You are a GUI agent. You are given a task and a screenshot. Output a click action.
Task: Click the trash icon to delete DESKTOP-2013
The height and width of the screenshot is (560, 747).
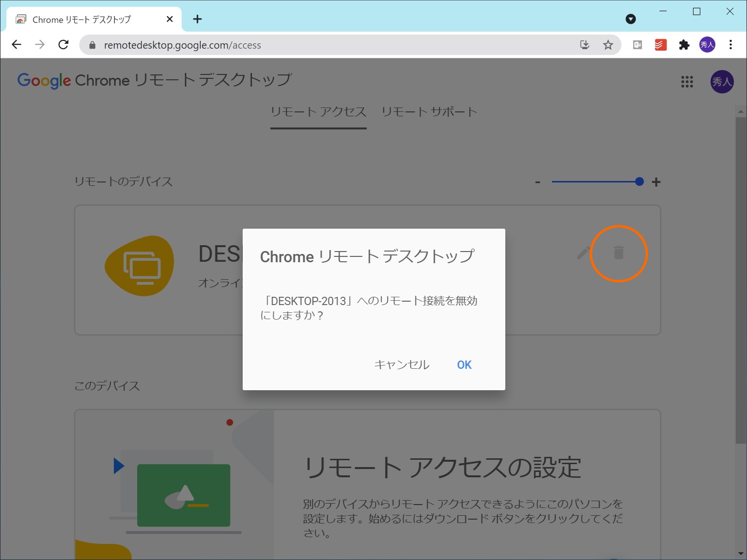pos(618,253)
